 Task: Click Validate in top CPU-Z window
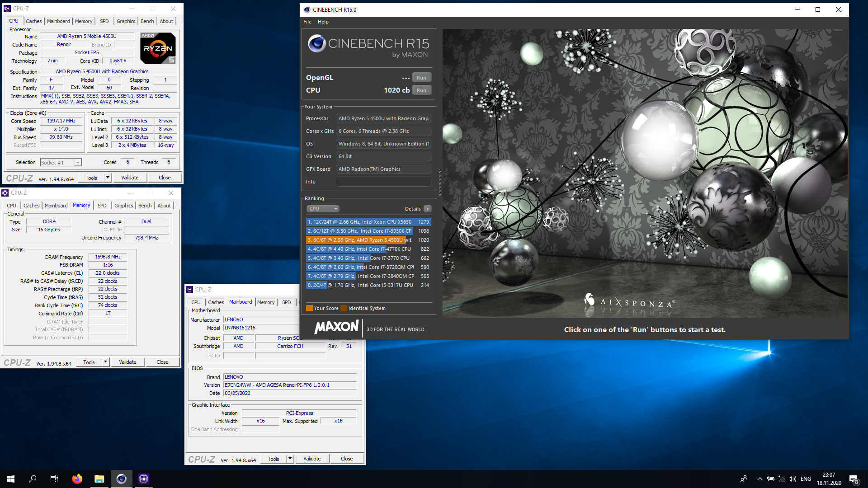pos(130,178)
